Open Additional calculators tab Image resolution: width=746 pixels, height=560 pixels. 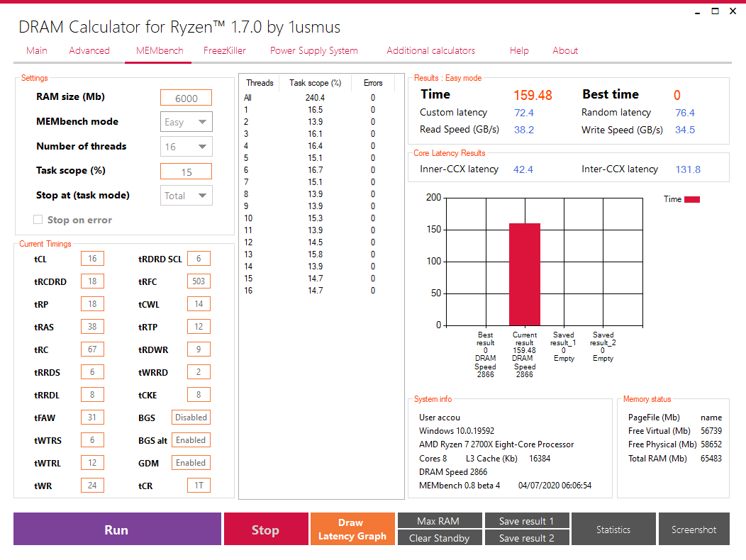(430, 50)
